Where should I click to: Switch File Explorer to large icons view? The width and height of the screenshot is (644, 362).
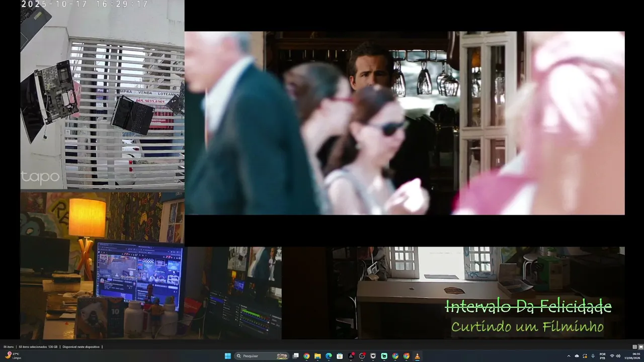coord(641,347)
